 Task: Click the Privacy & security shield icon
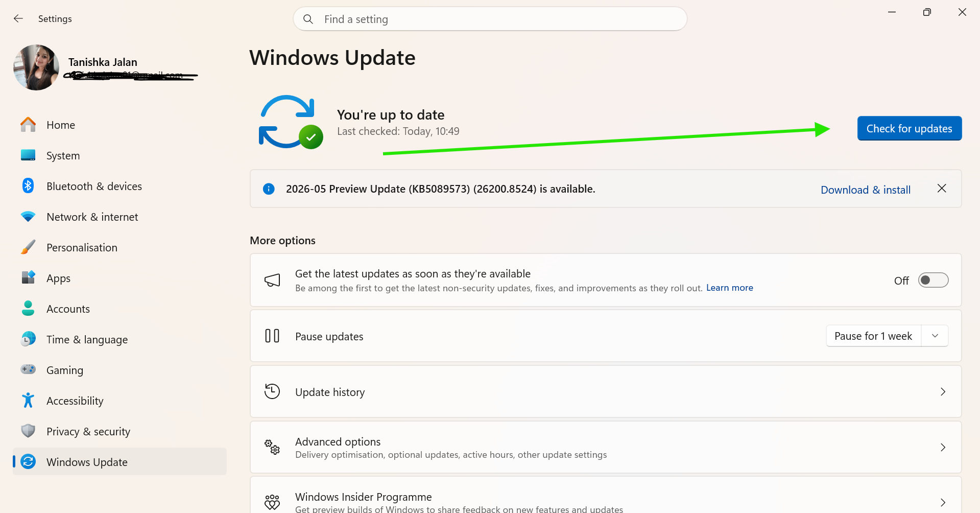click(28, 431)
